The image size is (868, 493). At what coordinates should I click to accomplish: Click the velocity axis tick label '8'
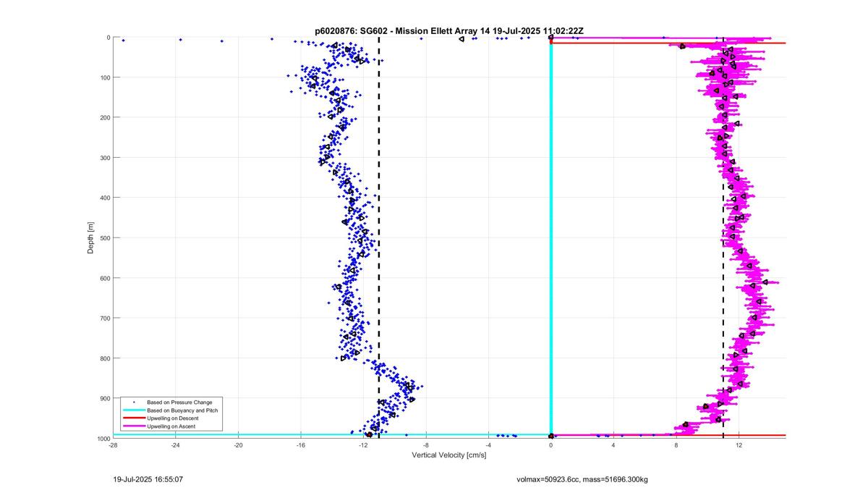(x=676, y=445)
